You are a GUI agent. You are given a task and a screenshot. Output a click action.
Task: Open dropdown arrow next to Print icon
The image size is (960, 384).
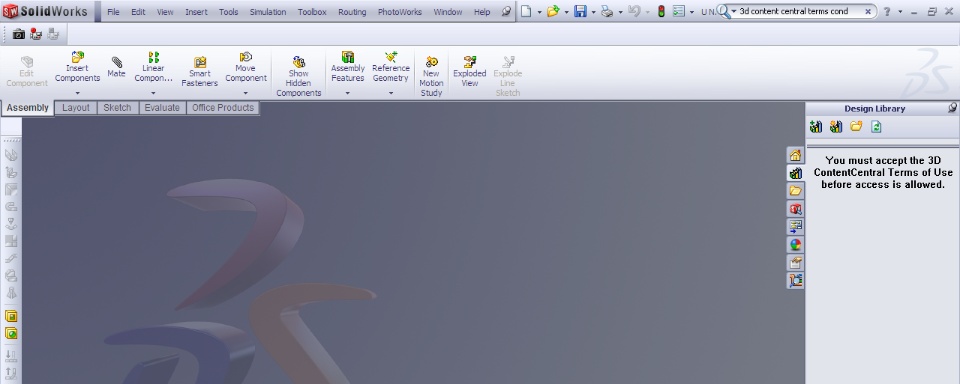(620, 12)
